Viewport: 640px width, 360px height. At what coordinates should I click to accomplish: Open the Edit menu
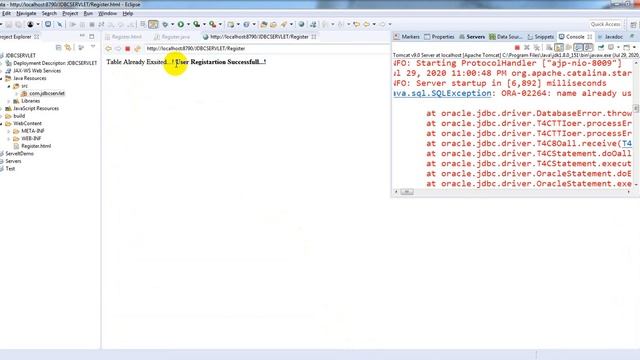point(6,13)
